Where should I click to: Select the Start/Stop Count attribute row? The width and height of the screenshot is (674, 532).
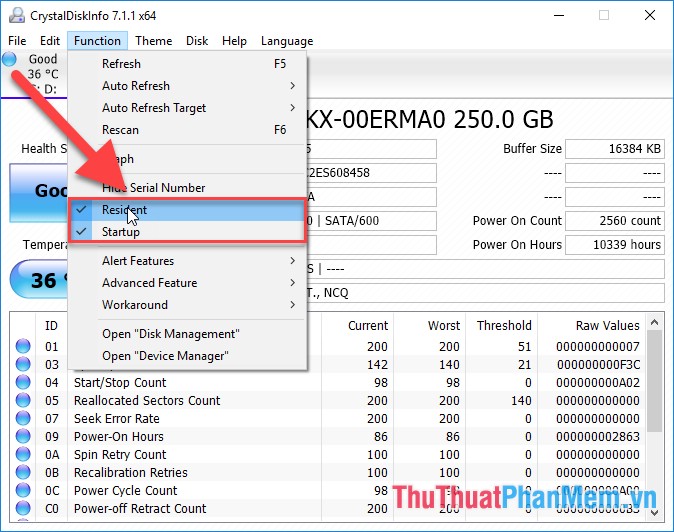pyautogui.click(x=328, y=382)
